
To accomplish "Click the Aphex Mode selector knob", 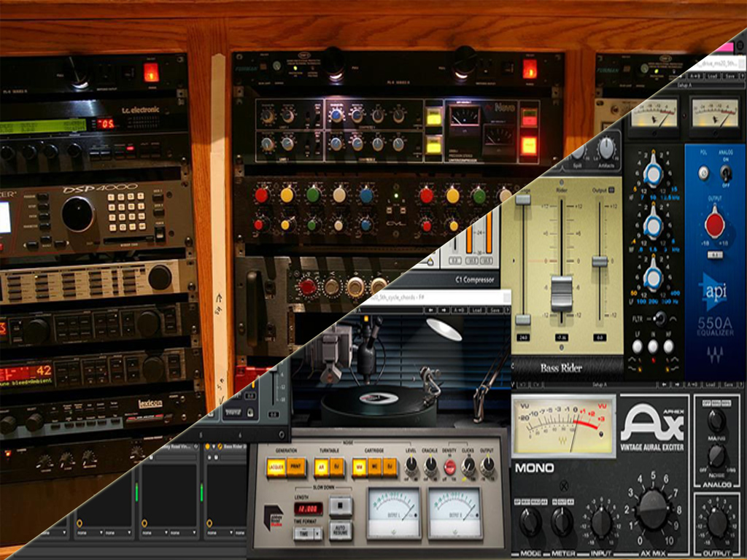I will (530, 521).
